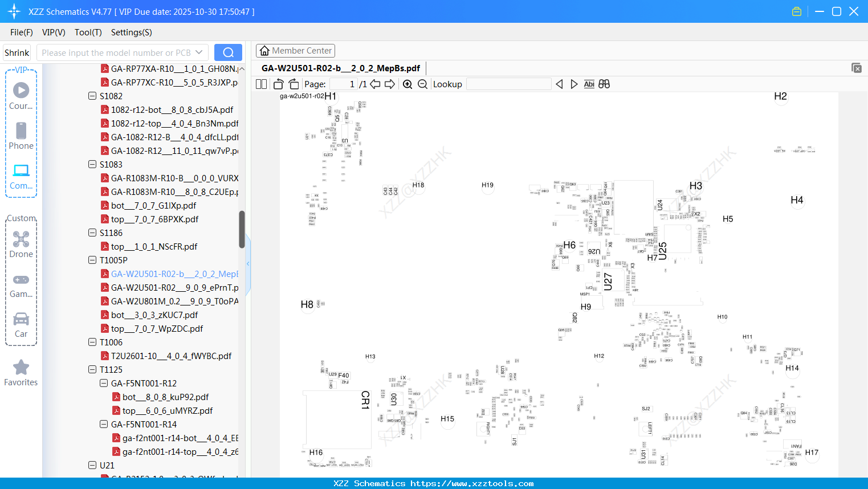Find previous lookup match

(x=559, y=84)
